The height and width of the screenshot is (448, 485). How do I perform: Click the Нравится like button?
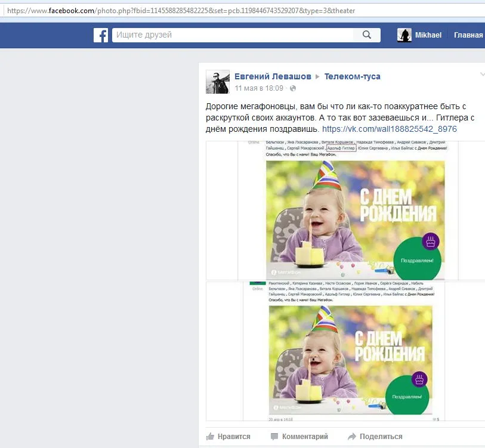click(228, 437)
